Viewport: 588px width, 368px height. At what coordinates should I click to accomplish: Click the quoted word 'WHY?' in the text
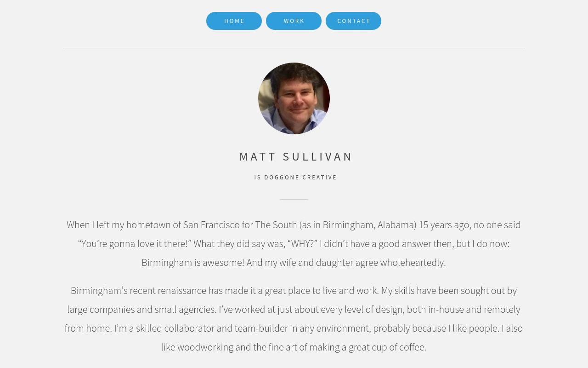click(x=302, y=244)
